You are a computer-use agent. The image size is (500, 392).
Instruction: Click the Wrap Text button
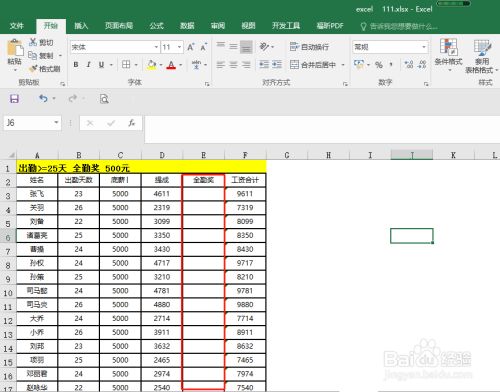pos(309,47)
